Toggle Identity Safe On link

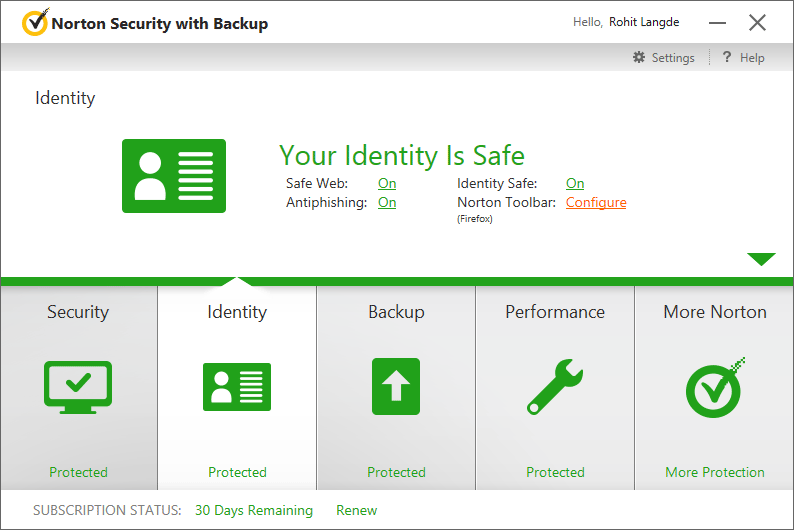(x=575, y=183)
